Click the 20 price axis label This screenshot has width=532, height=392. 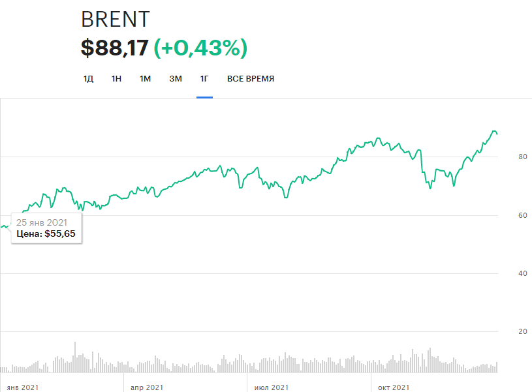point(504,331)
